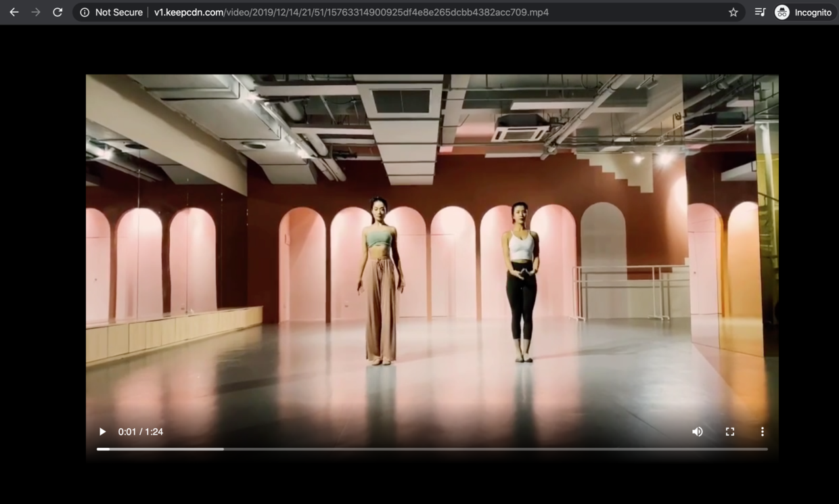Seek along the video progress bar
839x504 pixels.
pyautogui.click(x=432, y=449)
